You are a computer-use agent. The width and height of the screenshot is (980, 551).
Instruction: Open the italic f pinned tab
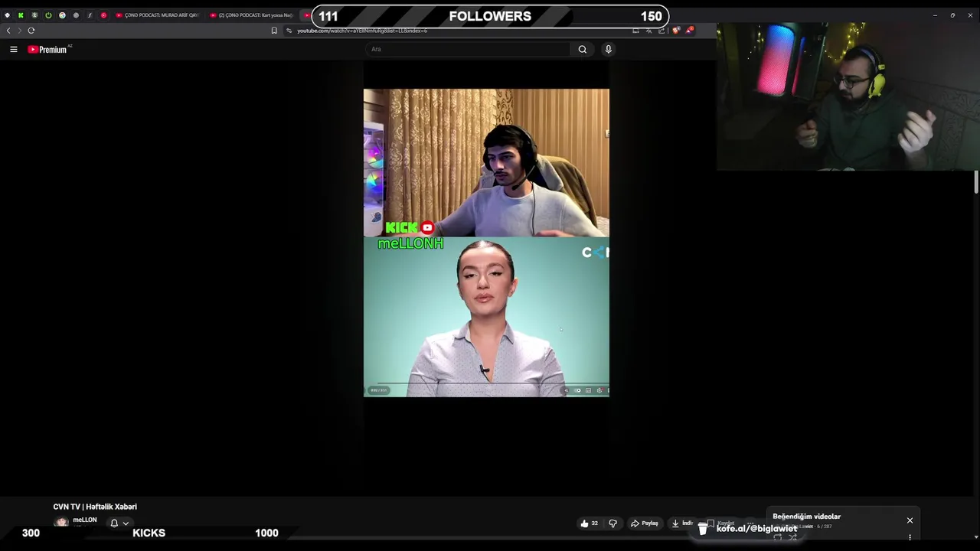tap(90, 15)
